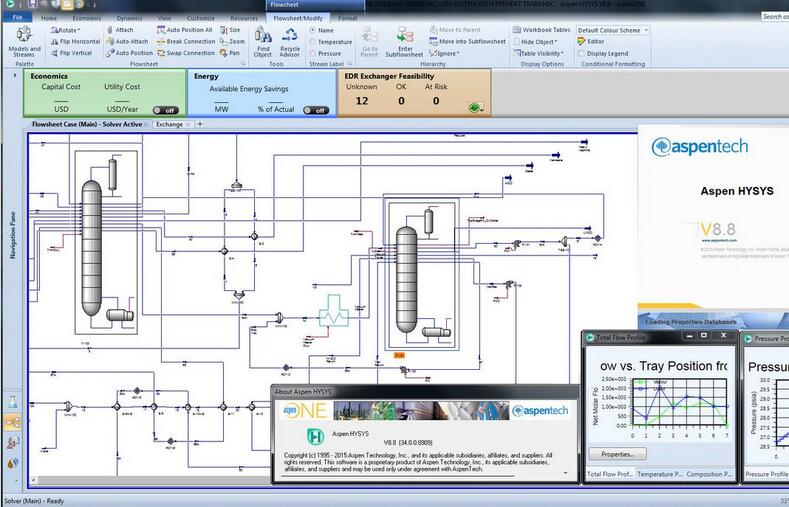
Task: Open the Hide Object dropdown
Action: point(535,41)
